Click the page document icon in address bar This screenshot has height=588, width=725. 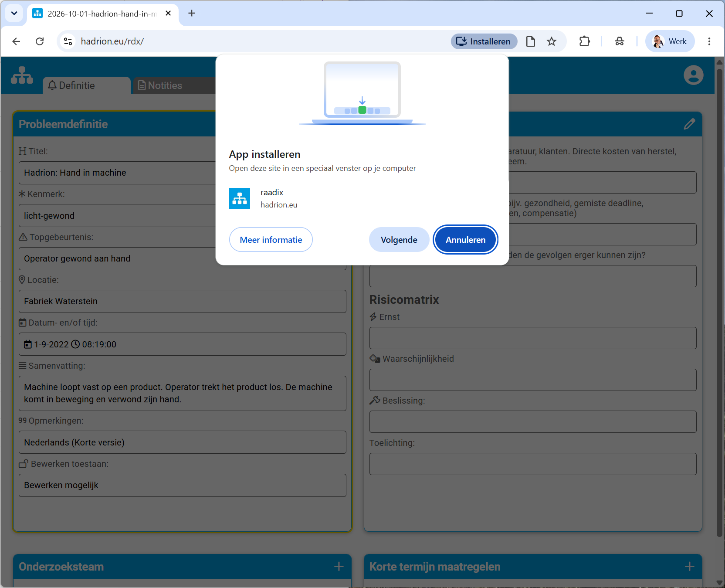click(531, 41)
